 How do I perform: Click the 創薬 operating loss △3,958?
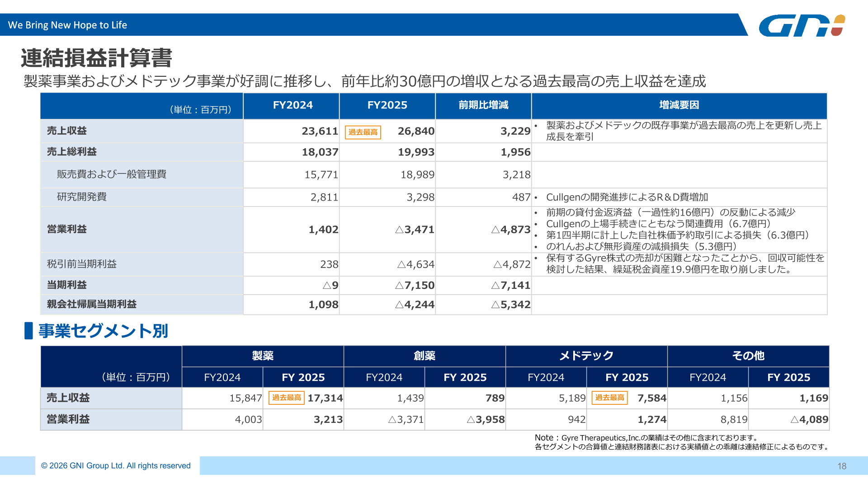pyautogui.click(x=486, y=419)
